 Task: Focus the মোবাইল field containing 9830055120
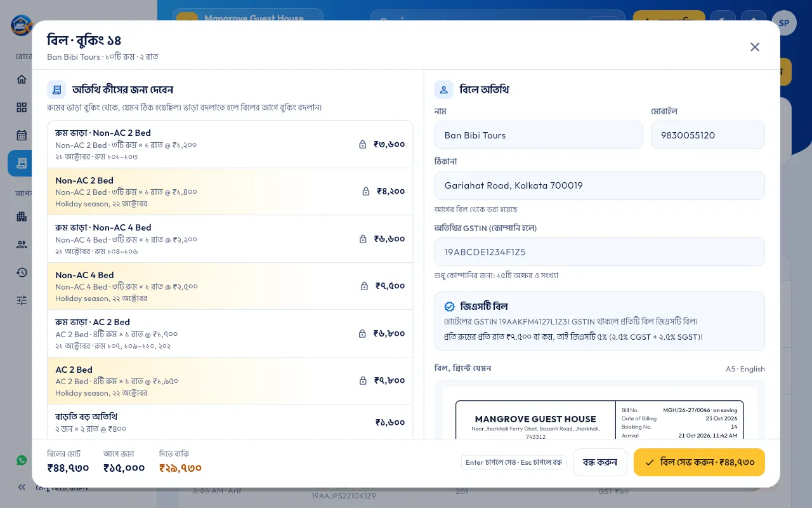(708, 135)
